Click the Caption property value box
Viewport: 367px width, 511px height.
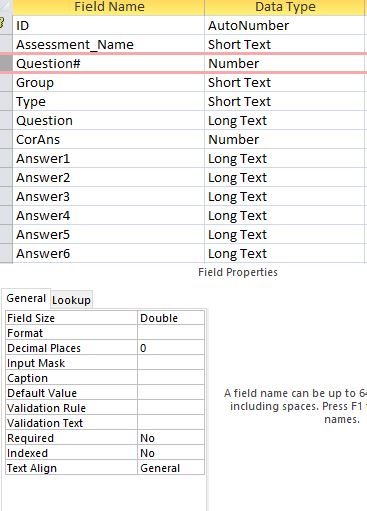point(171,378)
